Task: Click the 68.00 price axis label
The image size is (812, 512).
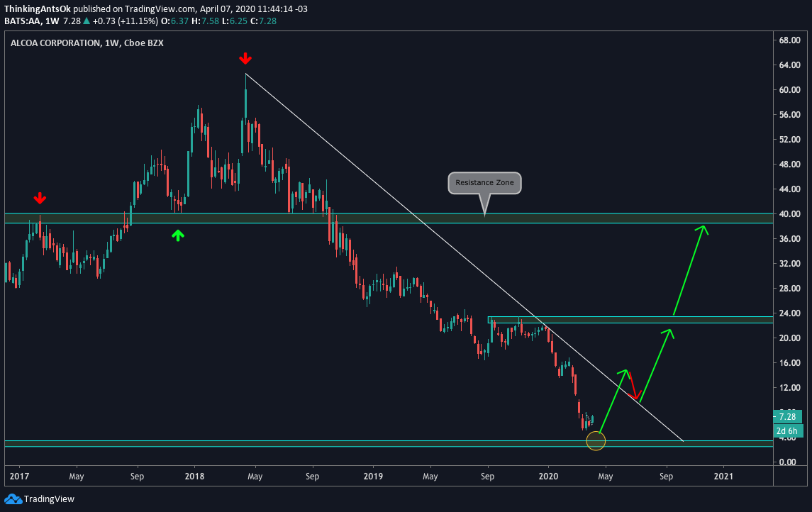Action: point(790,40)
